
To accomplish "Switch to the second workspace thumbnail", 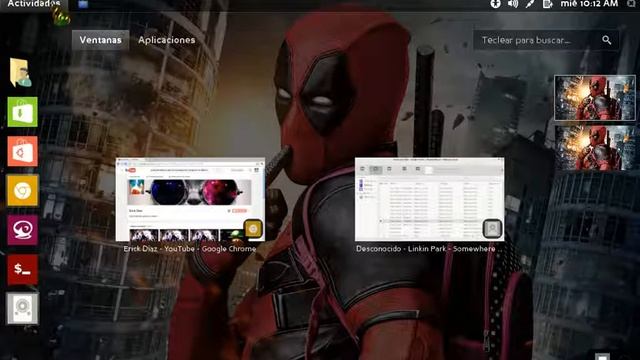I will tap(595, 148).
